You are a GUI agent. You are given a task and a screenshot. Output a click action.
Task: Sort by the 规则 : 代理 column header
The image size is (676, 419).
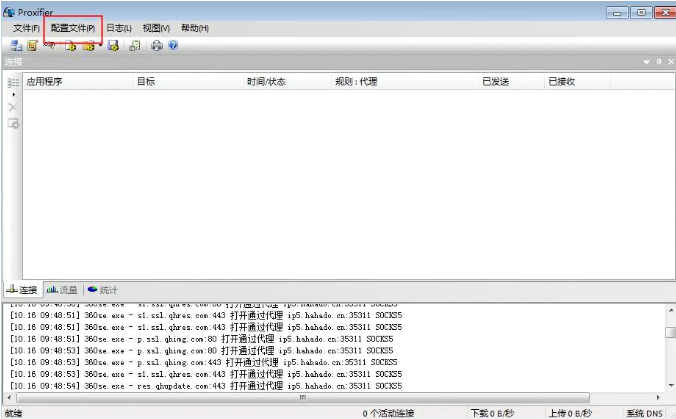click(x=405, y=81)
